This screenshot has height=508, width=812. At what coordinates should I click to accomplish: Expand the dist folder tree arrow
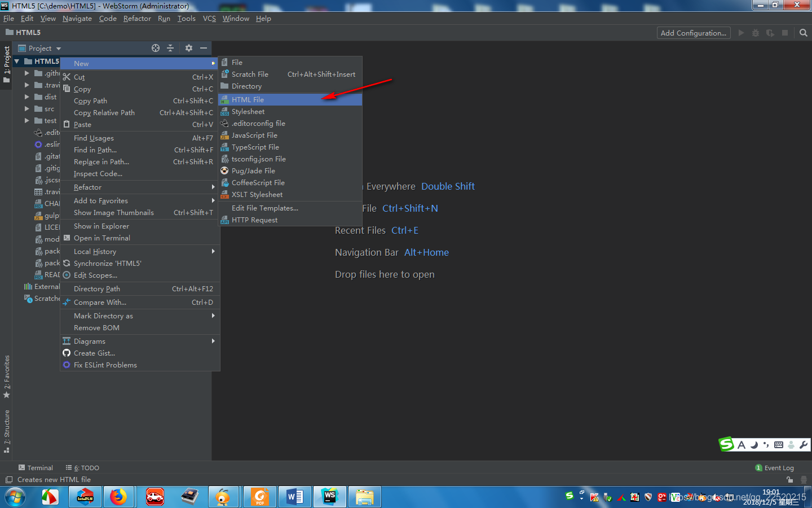[x=27, y=97]
